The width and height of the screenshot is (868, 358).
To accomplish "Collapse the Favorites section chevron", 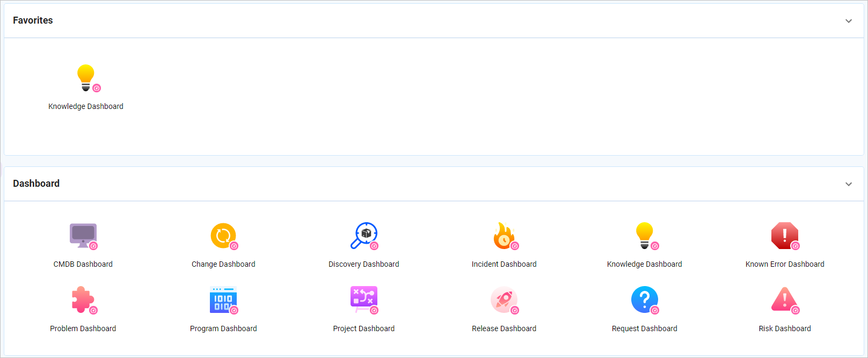I will 849,21.
